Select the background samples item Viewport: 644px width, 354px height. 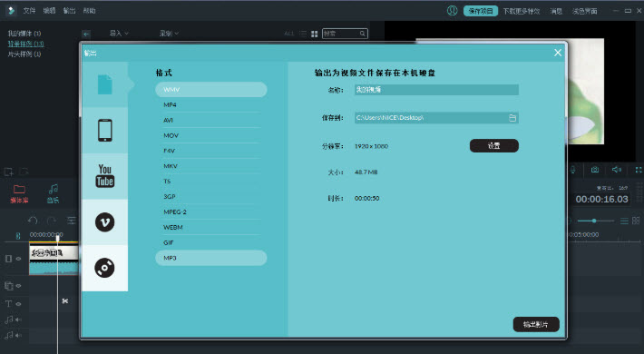coord(26,44)
